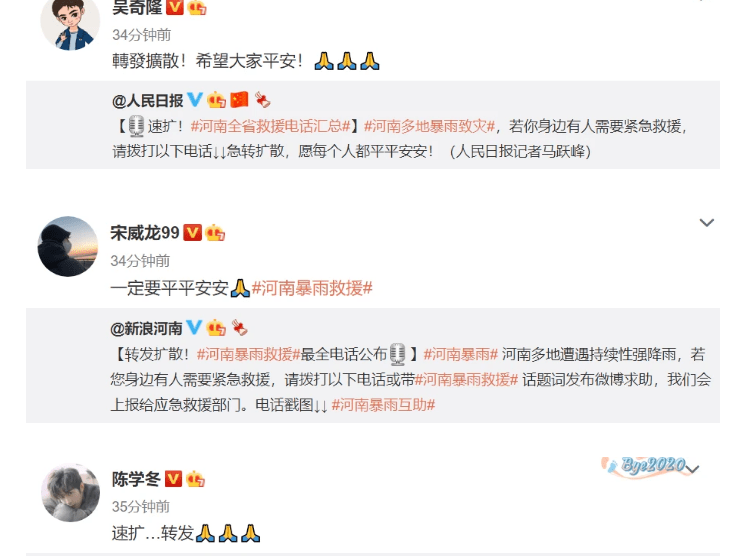Open the #河南暴雨互助# hashtag link
This screenshot has width=741, height=556.
(x=383, y=405)
